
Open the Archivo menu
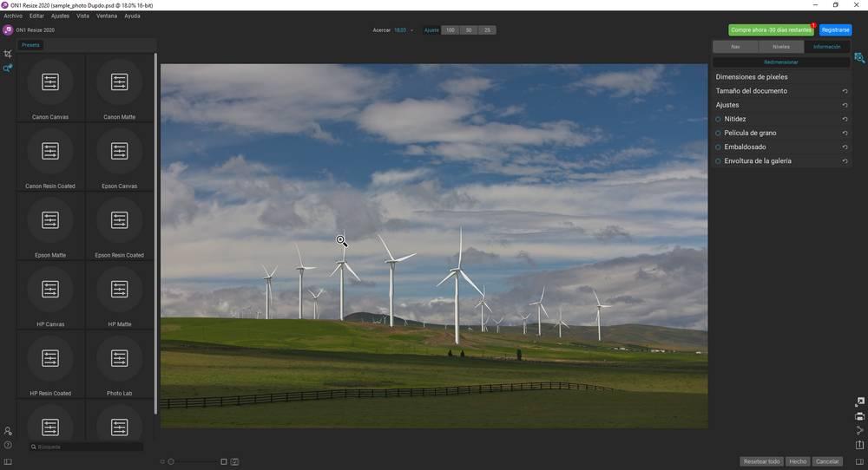point(13,16)
